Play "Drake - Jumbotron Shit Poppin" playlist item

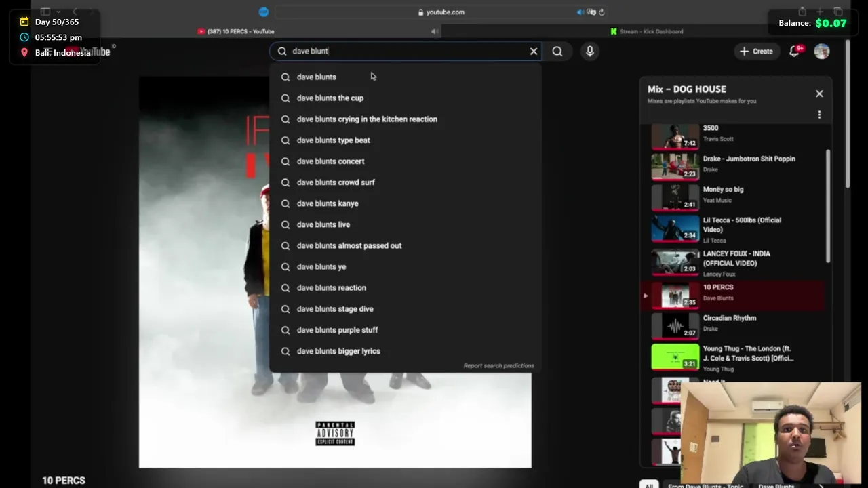[x=732, y=165]
